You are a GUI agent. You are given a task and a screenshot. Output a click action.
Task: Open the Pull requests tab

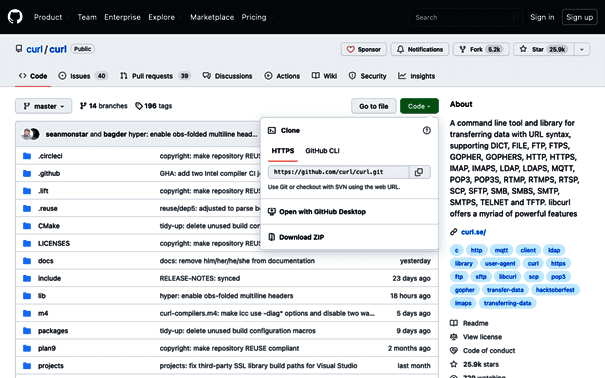pyautogui.click(x=155, y=76)
